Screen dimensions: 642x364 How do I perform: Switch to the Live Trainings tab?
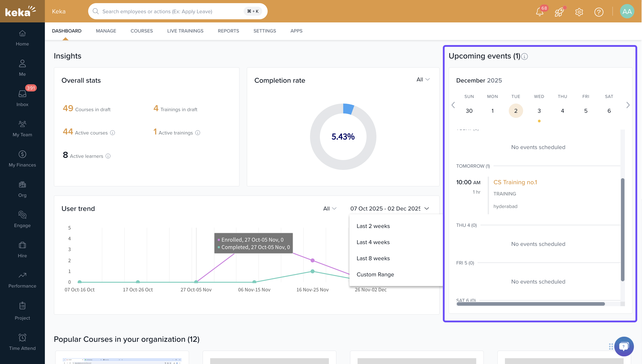[185, 31]
